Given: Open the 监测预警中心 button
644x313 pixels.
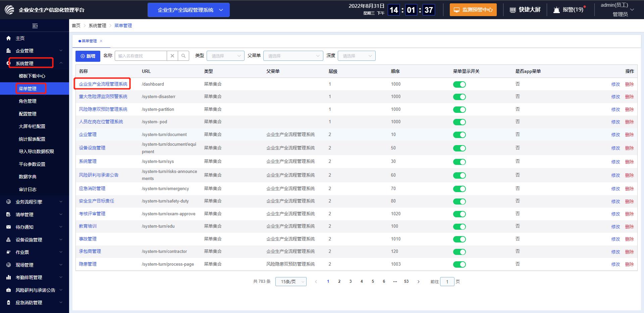Looking at the screenshot, I should click(x=473, y=10).
